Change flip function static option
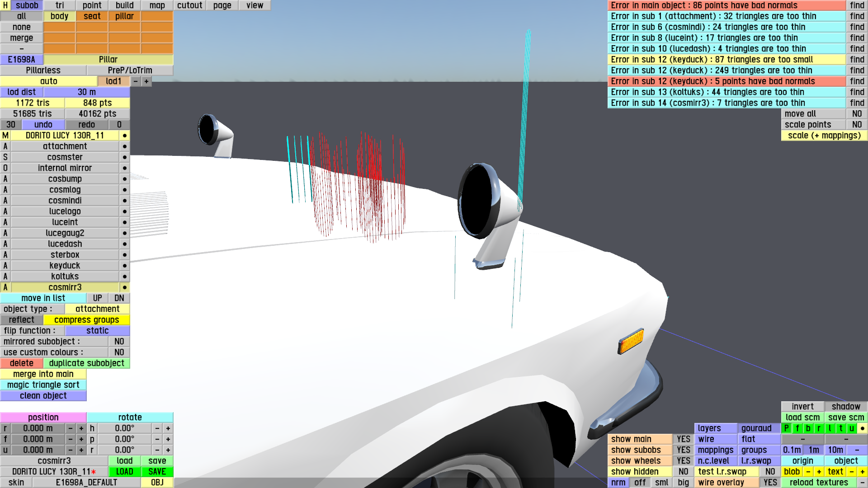This screenshot has height=488, width=868. click(x=97, y=331)
